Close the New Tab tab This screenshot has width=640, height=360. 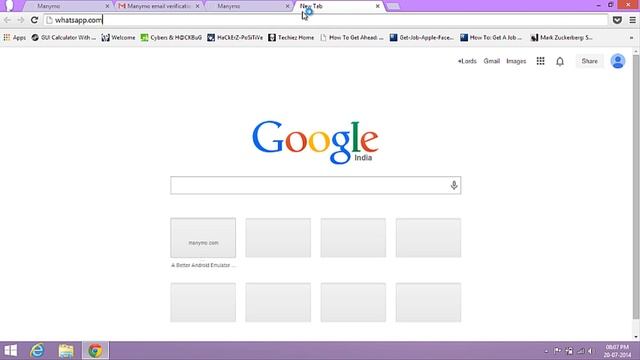pos(378,6)
